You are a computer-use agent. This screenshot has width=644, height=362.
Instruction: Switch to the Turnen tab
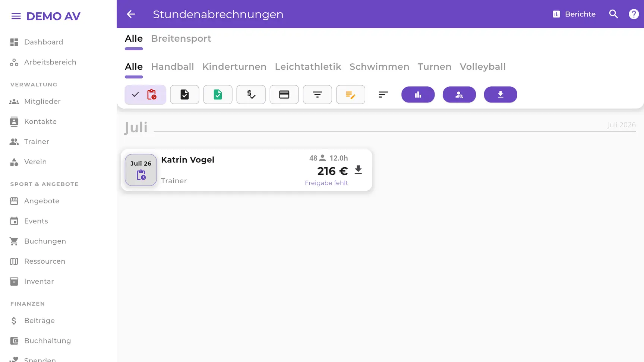tap(435, 67)
